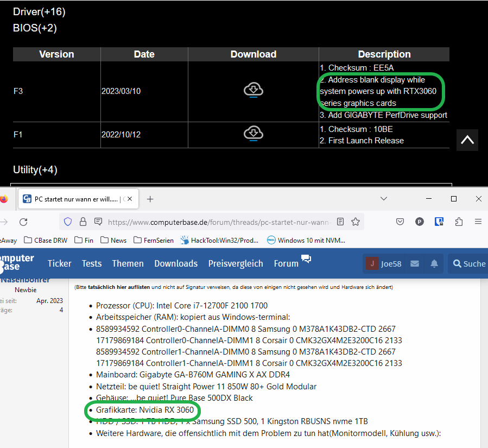Open the Fin bookmark folder
Image resolution: width=488 pixels, height=448 pixels.
[84, 241]
